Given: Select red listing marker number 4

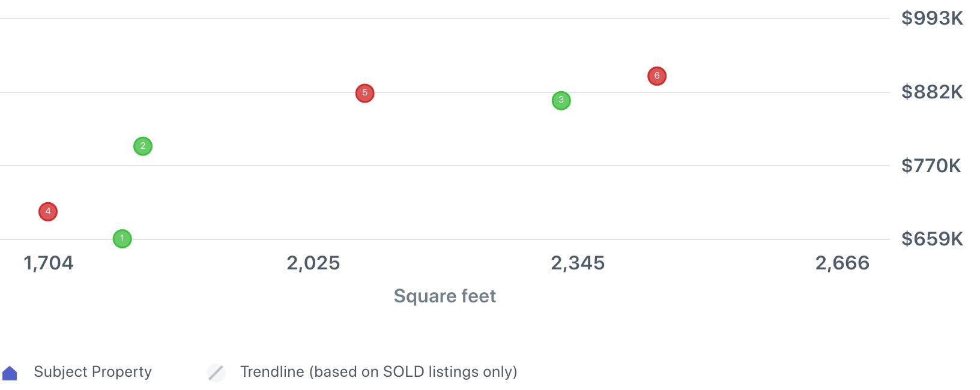Looking at the screenshot, I should click(48, 211).
